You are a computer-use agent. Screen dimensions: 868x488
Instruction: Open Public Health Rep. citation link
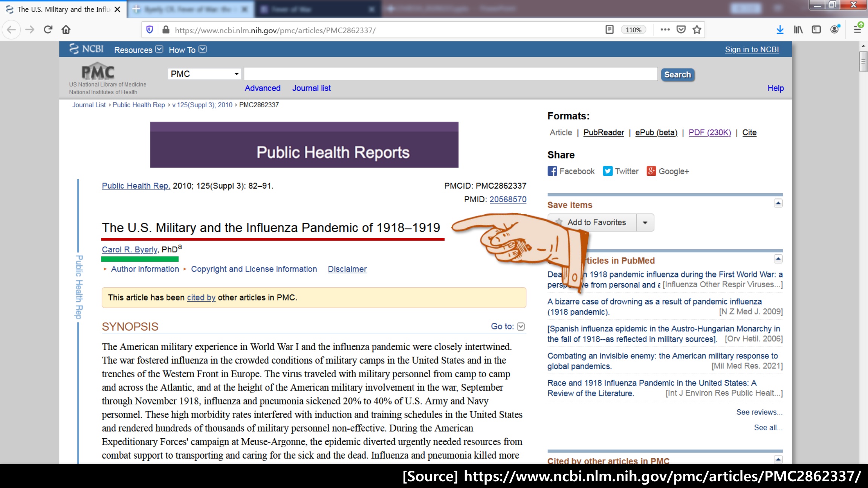[x=136, y=186]
